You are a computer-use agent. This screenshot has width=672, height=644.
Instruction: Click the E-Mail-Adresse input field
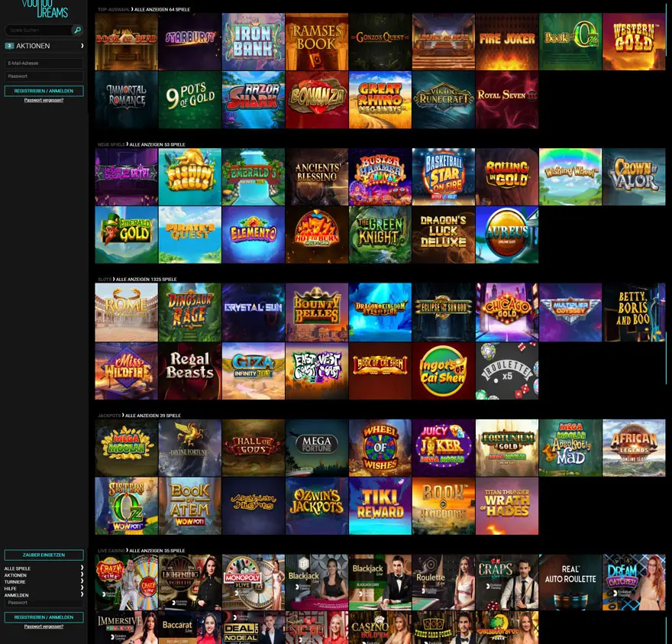coord(44,63)
